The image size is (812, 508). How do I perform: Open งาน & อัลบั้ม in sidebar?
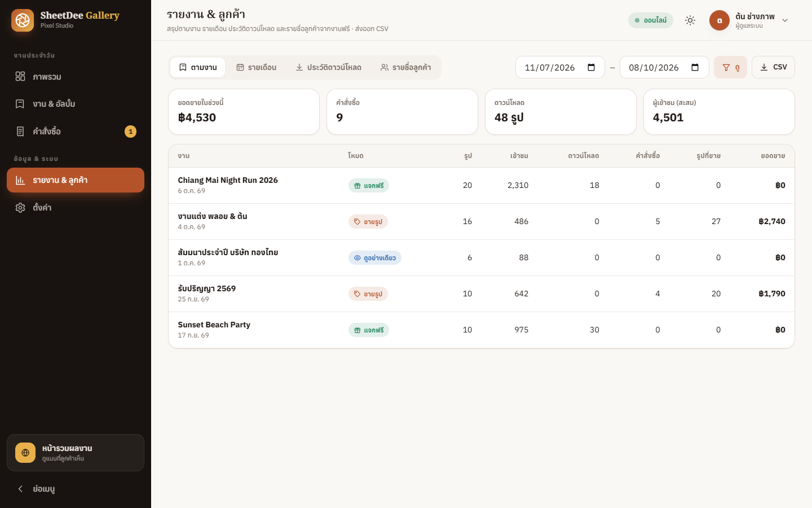pos(76,104)
